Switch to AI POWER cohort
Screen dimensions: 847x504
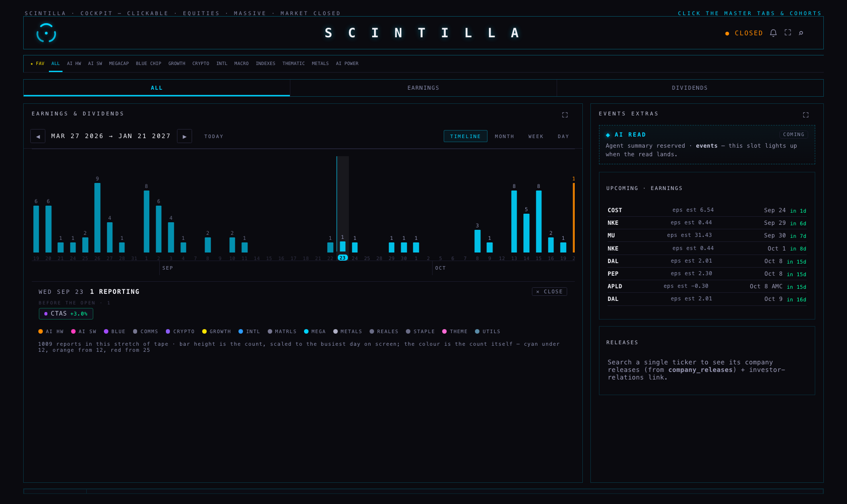click(347, 64)
